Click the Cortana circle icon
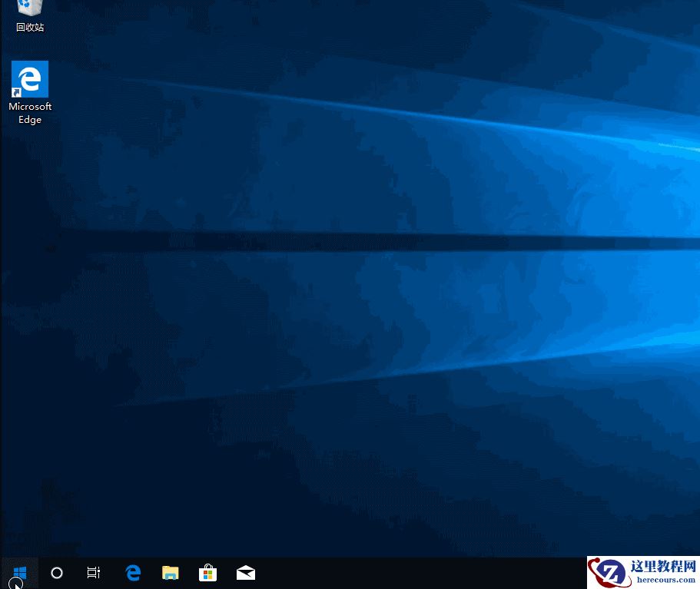This screenshot has width=700, height=589. [x=56, y=573]
